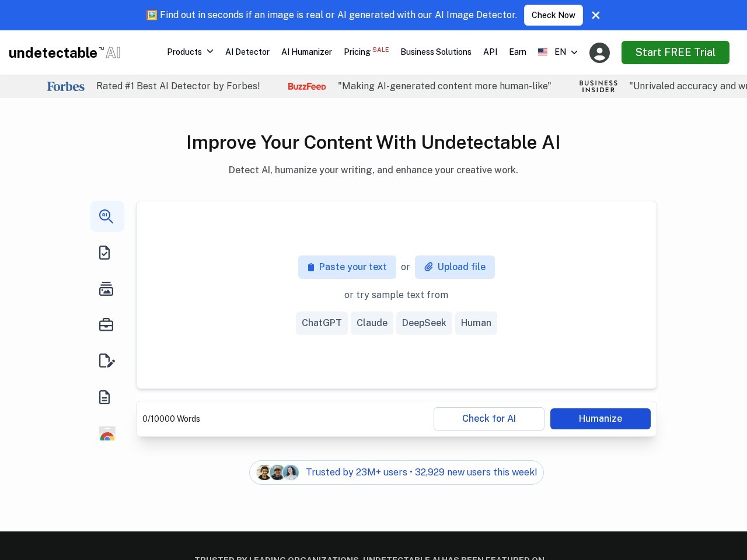Click the blue Humanize button
747x560 pixels.
click(601, 419)
